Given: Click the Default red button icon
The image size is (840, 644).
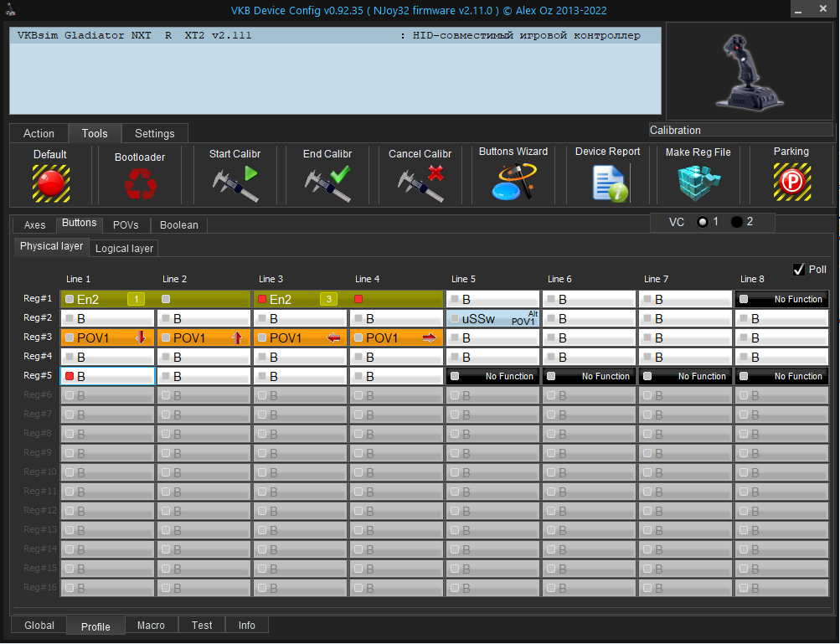Looking at the screenshot, I should click(x=50, y=183).
